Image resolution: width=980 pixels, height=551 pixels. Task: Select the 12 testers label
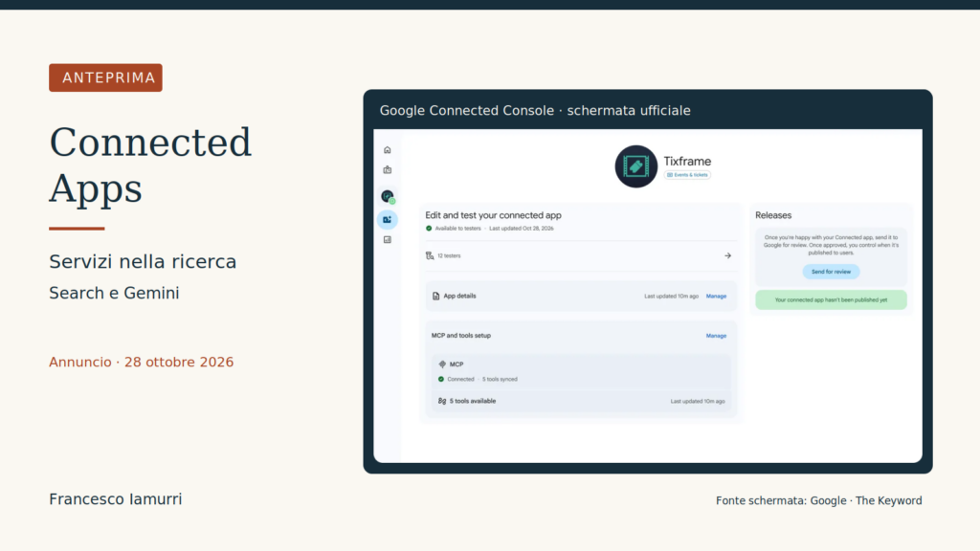coord(449,255)
